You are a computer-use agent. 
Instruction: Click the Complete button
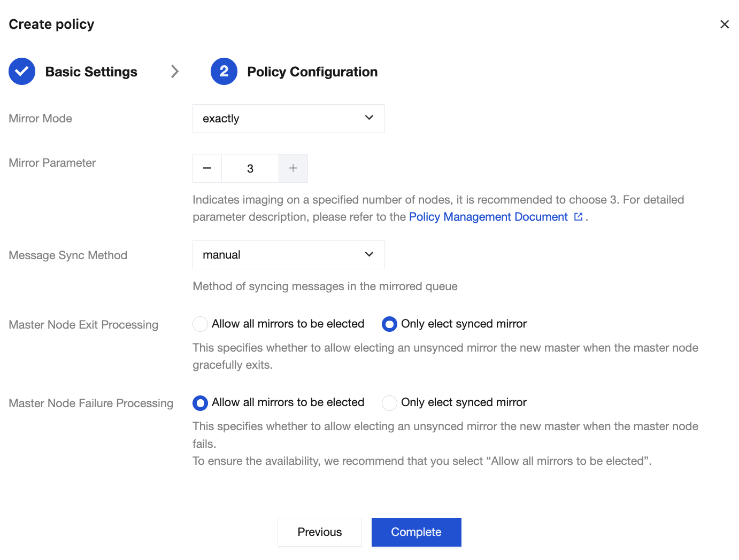click(x=416, y=532)
